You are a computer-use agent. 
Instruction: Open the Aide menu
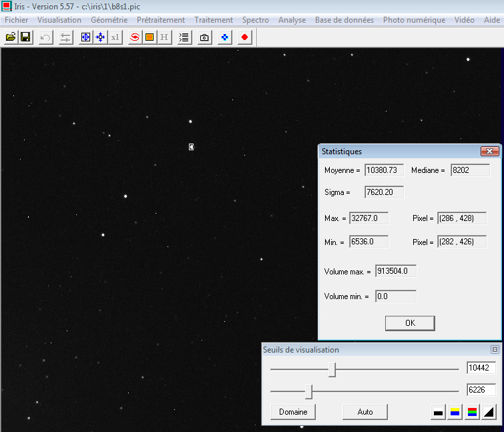[x=492, y=20]
